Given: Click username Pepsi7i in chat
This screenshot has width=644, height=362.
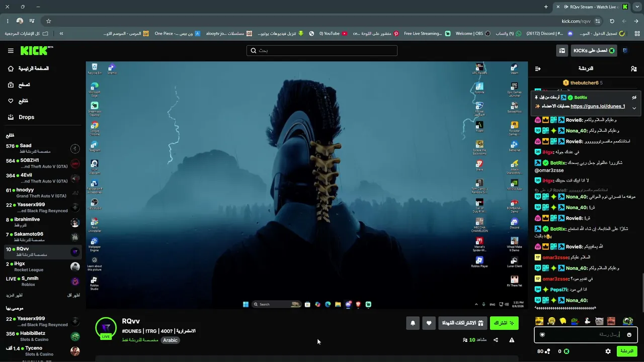Looking at the screenshot, I should (x=558, y=290).
